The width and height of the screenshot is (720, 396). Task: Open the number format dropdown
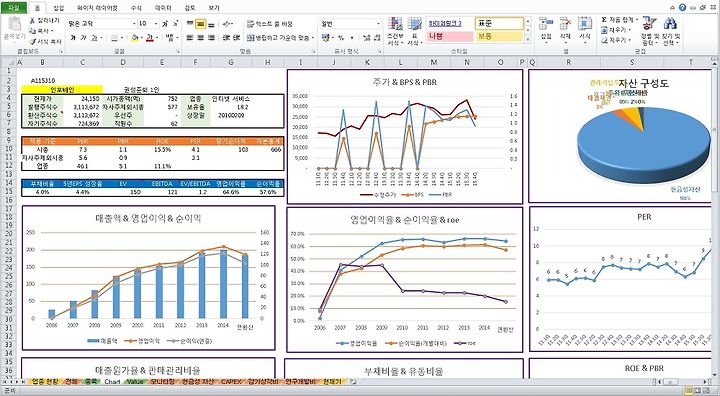click(378, 24)
